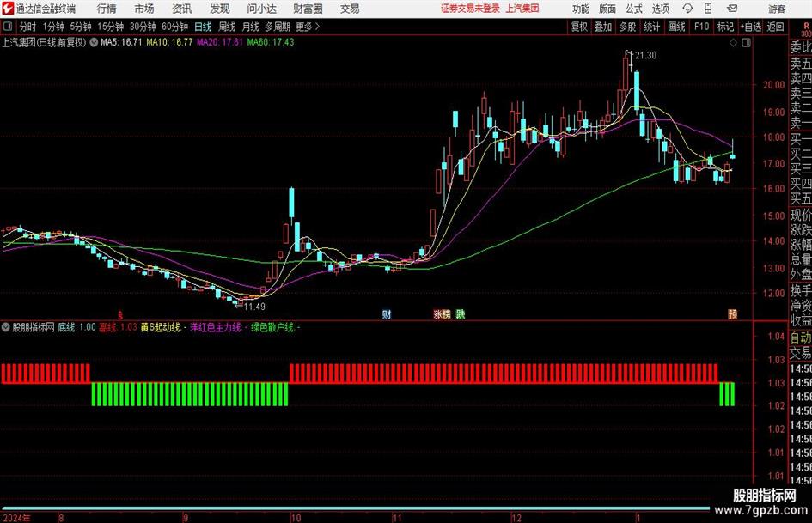This screenshot has width=812, height=523.
Task: Click the 财 marker below the chart
Action: (x=387, y=314)
